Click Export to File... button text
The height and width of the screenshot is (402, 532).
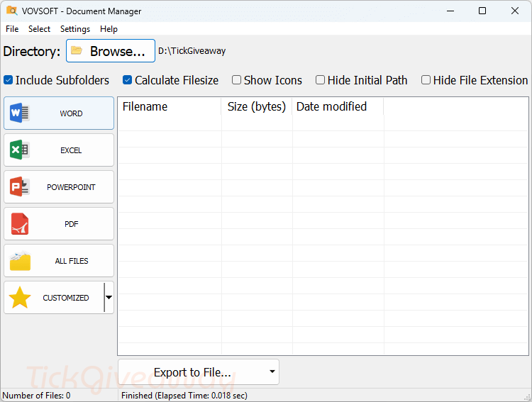pyautogui.click(x=192, y=372)
